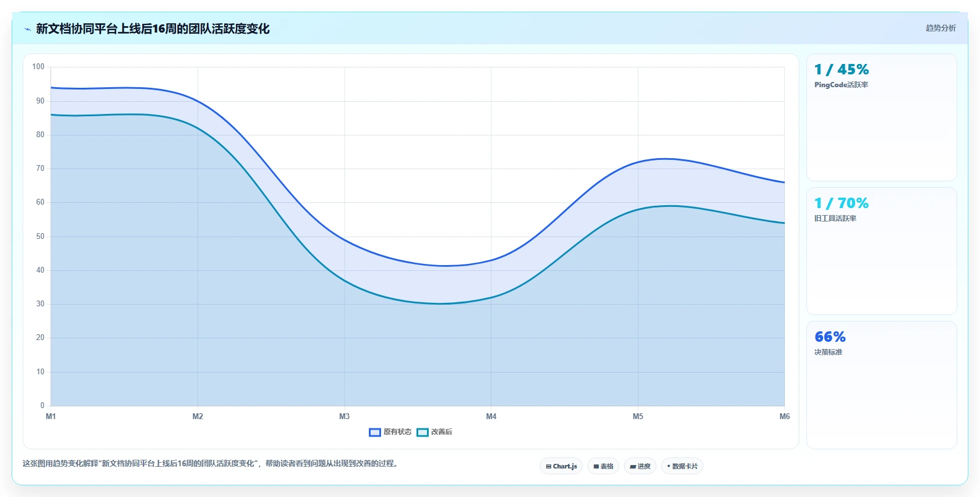This screenshot has height=497, width=980.
Task: Select the 数据卡片 tag chip
Action: (682, 466)
